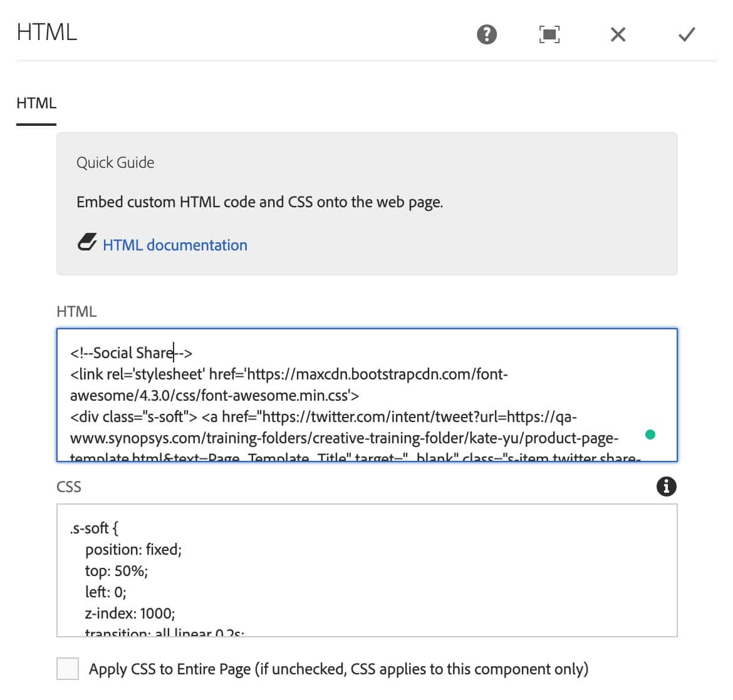Click the CSS field label

click(69, 487)
